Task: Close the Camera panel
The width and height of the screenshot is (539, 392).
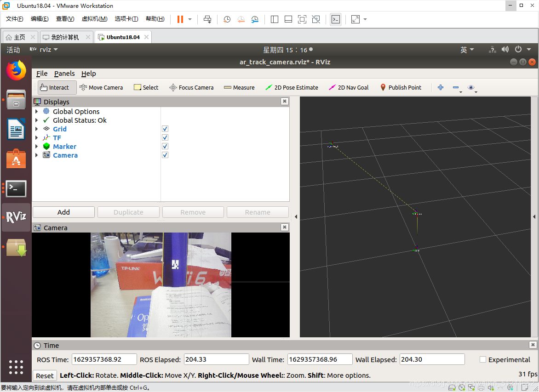Action: coord(285,227)
